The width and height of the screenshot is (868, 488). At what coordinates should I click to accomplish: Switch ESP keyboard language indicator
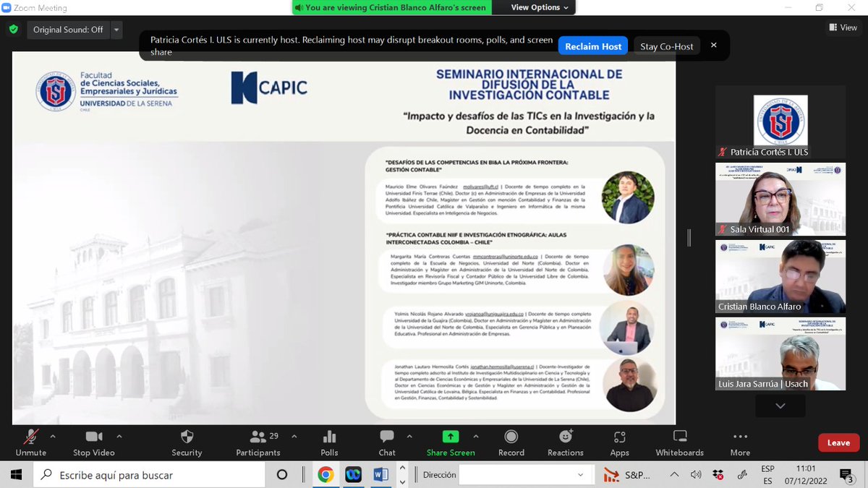click(x=767, y=475)
